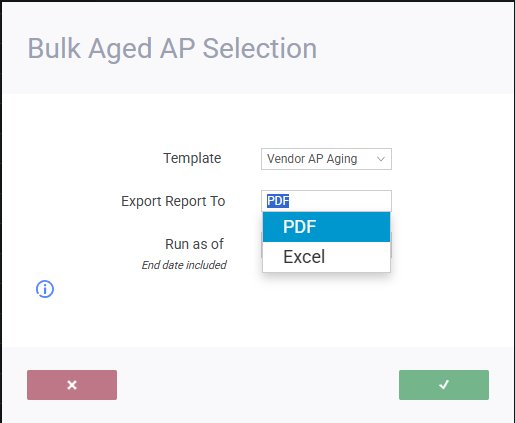515x423 pixels.
Task: Click the white checkmark icon to confirm
Action: (x=444, y=385)
